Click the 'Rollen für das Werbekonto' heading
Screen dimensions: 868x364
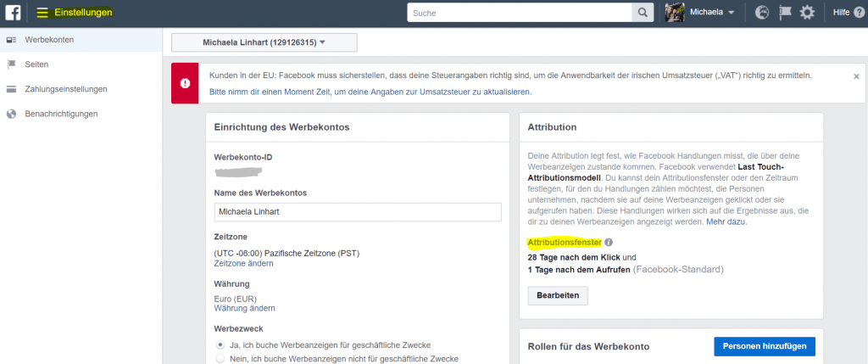click(x=588, y=347)
